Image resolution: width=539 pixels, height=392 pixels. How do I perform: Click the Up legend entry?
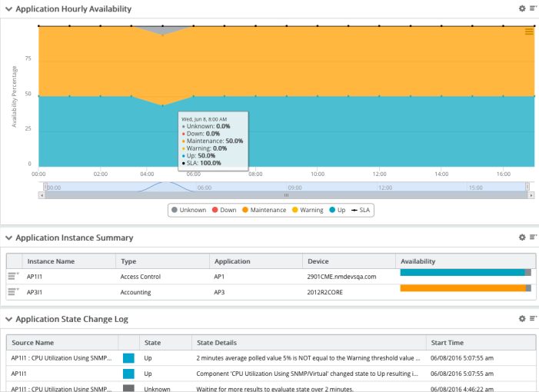(338, 210)
